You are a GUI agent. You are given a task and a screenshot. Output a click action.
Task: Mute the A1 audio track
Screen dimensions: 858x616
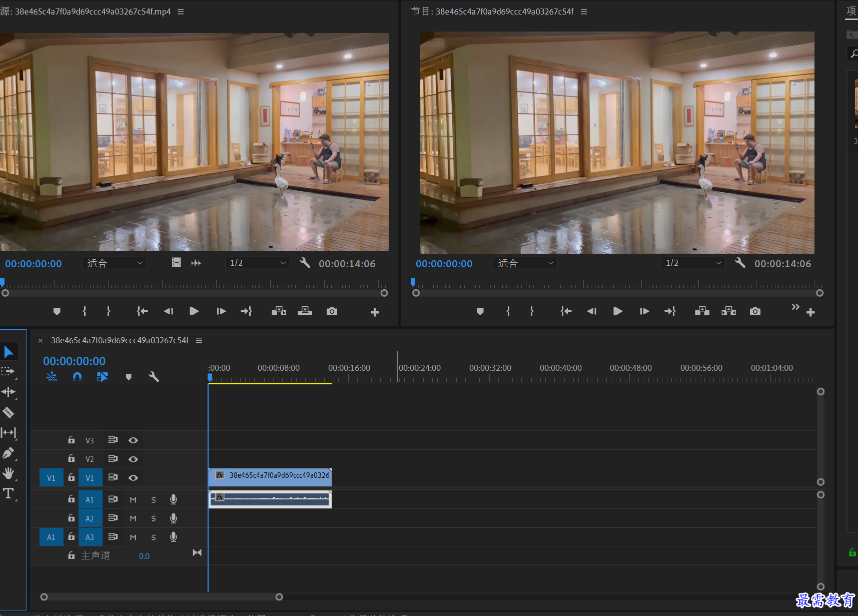(x=133, y=500)
